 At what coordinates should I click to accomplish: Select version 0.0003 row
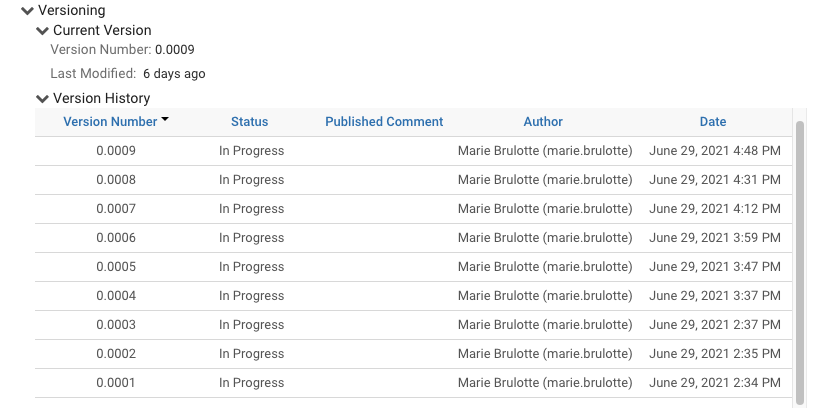(x=116, y=325)
